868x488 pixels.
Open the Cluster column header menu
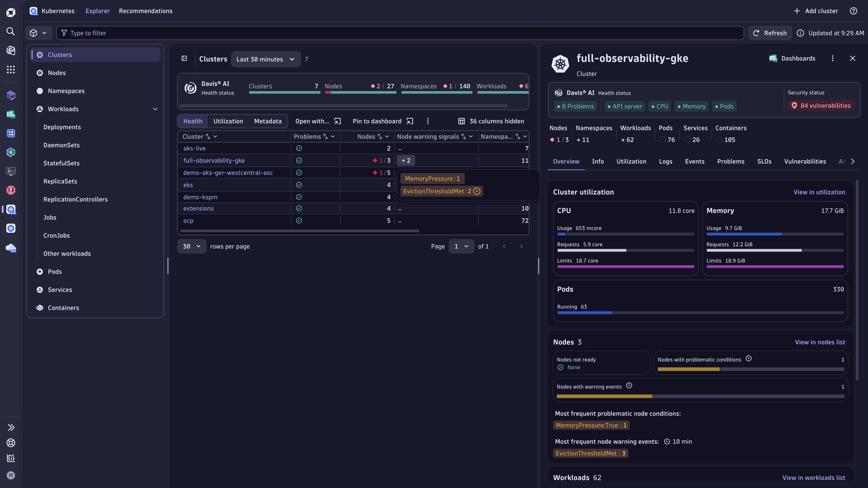click(215, 137)
